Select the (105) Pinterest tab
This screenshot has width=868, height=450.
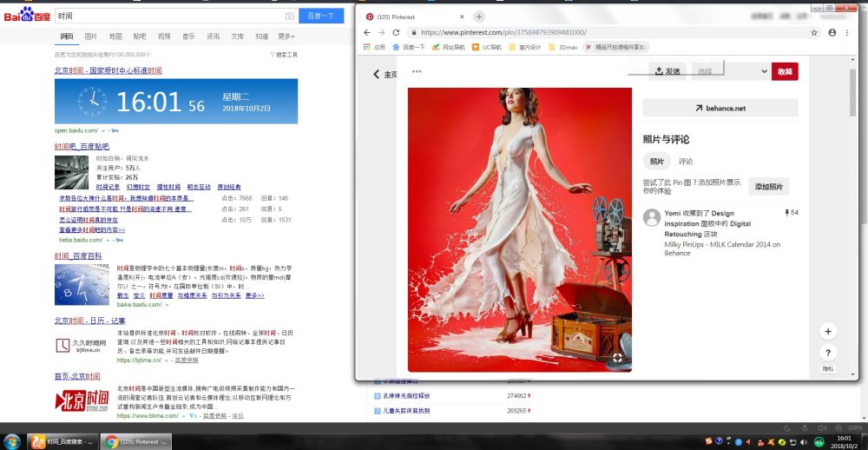pos(415,17)
